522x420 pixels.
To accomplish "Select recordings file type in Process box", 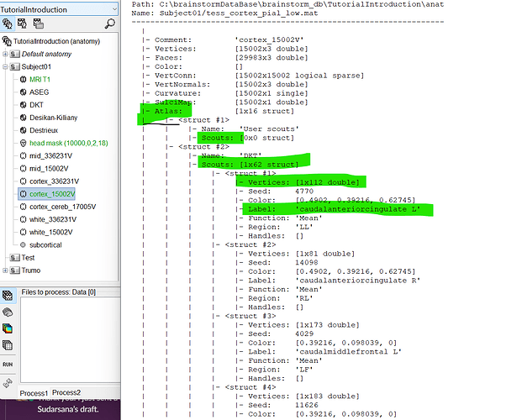I will [8, 296].
